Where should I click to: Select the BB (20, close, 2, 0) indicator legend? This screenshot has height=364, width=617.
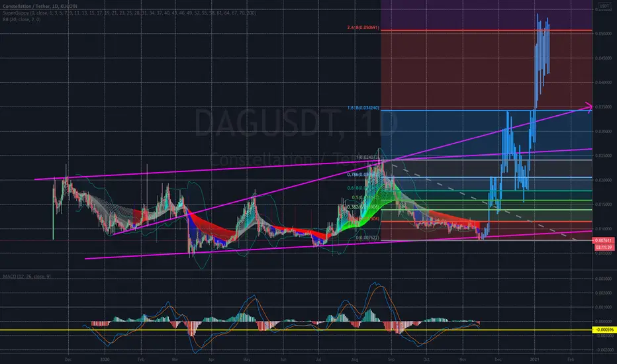[x=22, y=19]
